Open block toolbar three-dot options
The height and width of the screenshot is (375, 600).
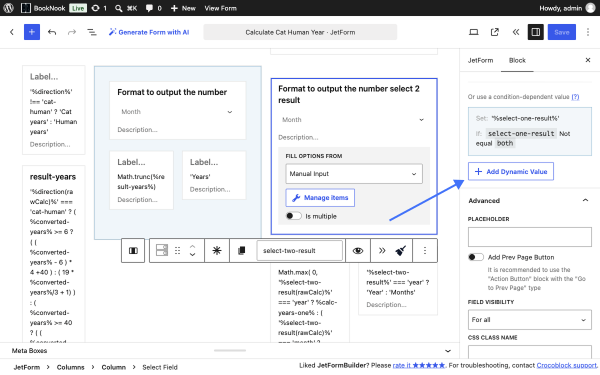(x=425, y=251)
